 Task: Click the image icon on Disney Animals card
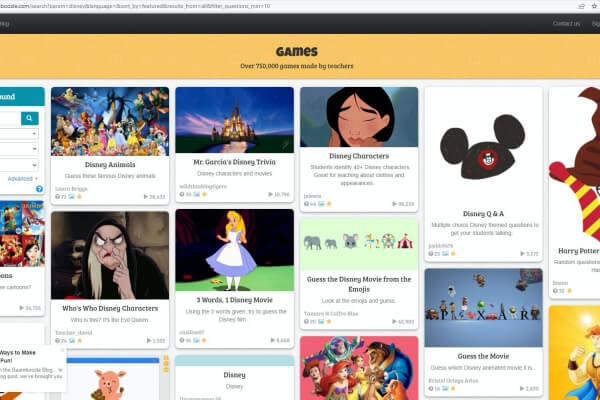72,197
